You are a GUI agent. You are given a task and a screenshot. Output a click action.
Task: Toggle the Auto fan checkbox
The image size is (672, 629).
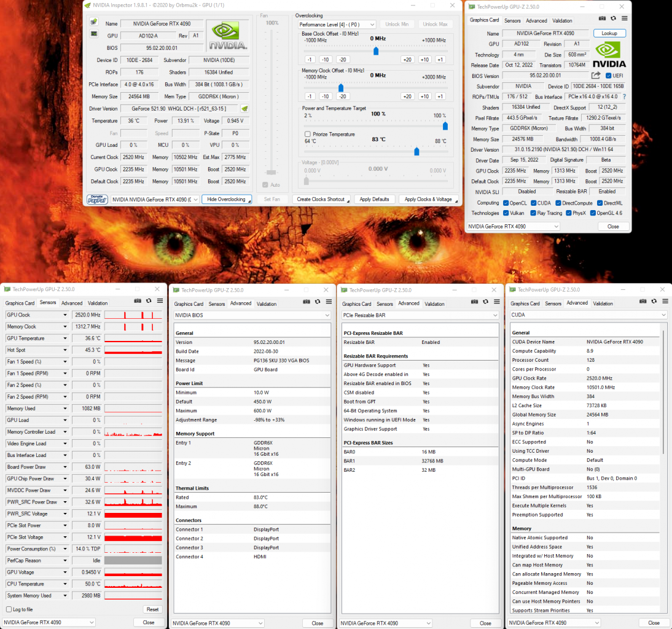(x=265, y=185)
